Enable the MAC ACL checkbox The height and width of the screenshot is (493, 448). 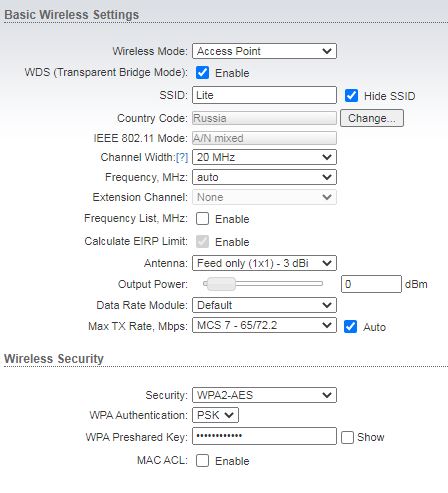point(202,461)
